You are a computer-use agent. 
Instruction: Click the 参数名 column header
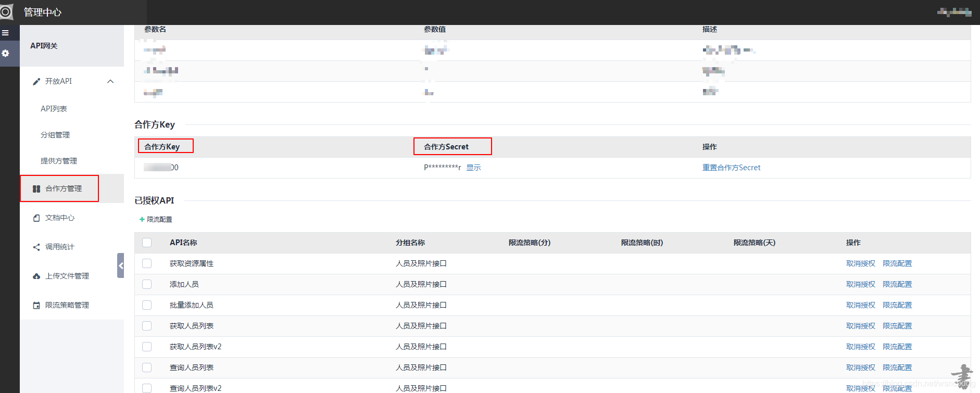(x=155, y=29)
